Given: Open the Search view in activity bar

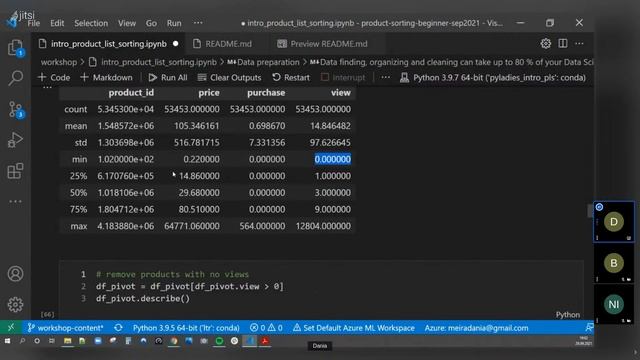Looking at the screenshot, I should pos(16,78).
